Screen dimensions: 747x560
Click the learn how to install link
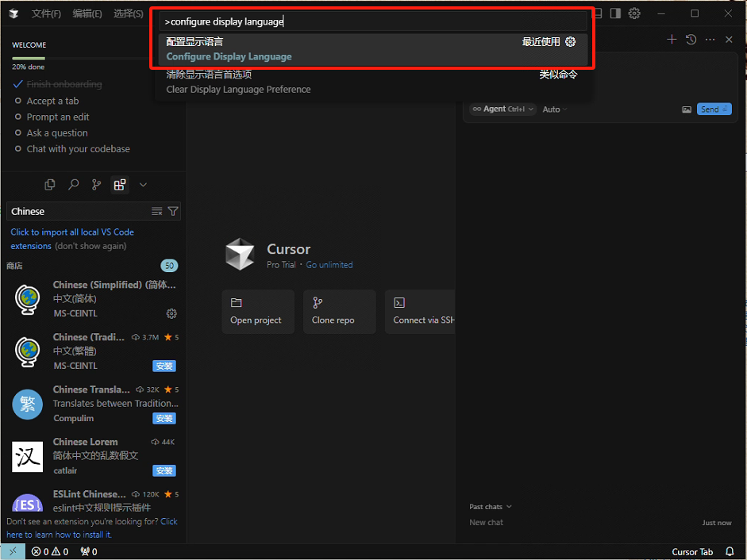click(x=92, y=528)
